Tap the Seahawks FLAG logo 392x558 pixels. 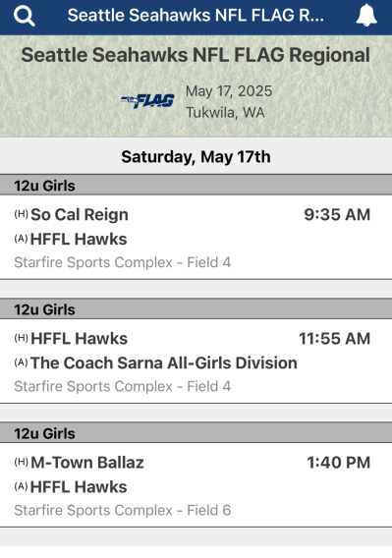147,101
